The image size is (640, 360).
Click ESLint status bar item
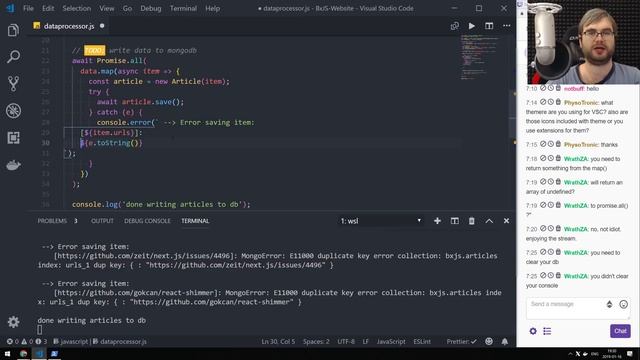(x=422, y=342)
